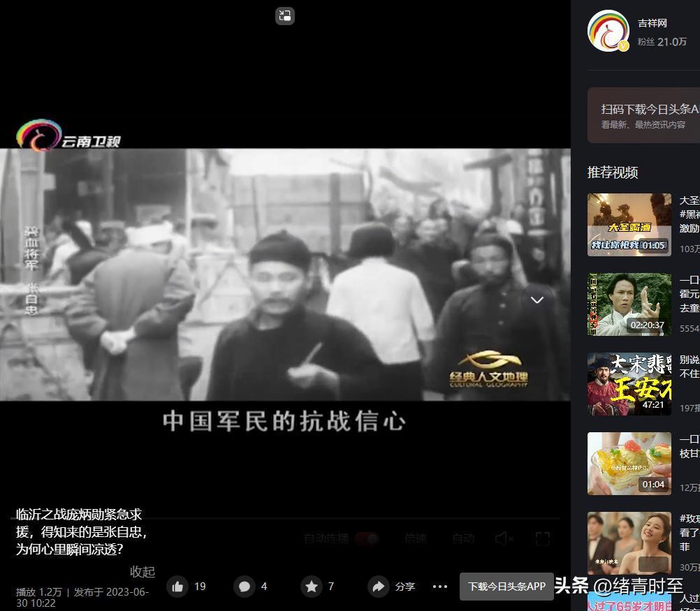700x611 pixels.
Task: Open the 01:04 dessert video thumbnail
Action: point(629,464)
